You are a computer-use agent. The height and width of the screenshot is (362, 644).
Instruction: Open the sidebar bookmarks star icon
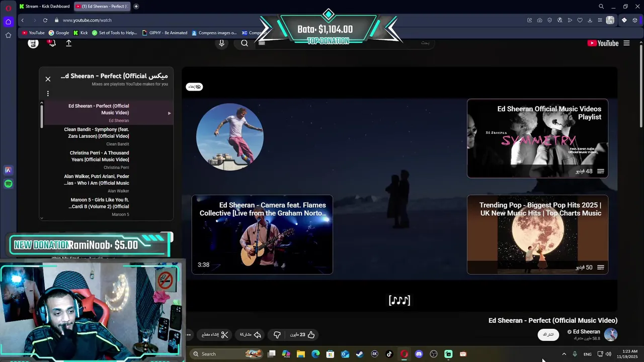pos(8,35)
